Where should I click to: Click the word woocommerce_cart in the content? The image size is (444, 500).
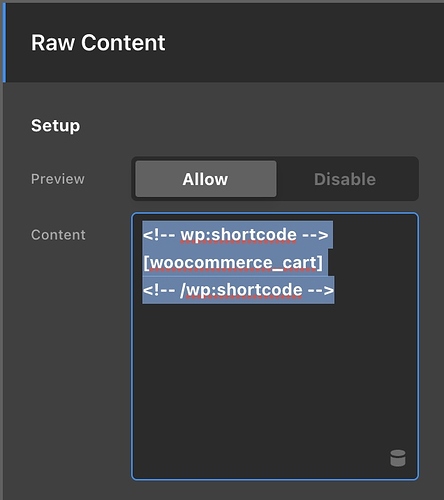point(232,263)
